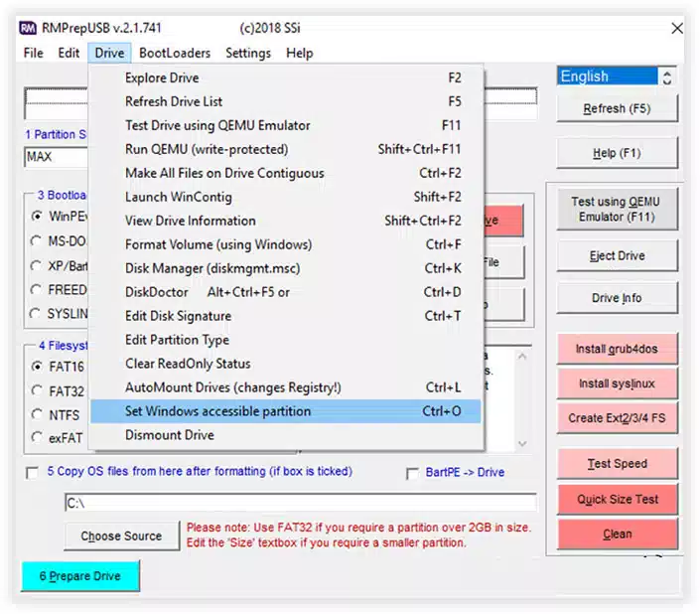The height and width of the screenshot is (614, 700).
Task: Click the MAX partition size field
Action: [x=57, y=157]
